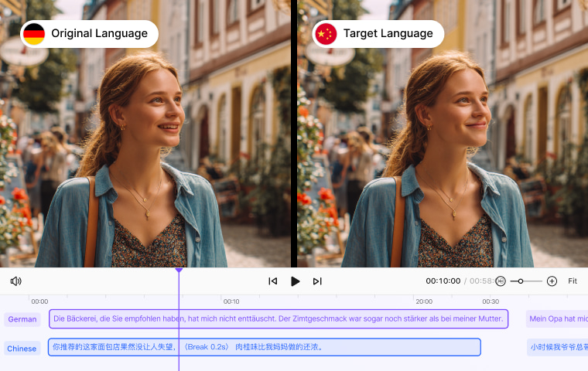
Task: Click the target language video preview
Action: 443,134
